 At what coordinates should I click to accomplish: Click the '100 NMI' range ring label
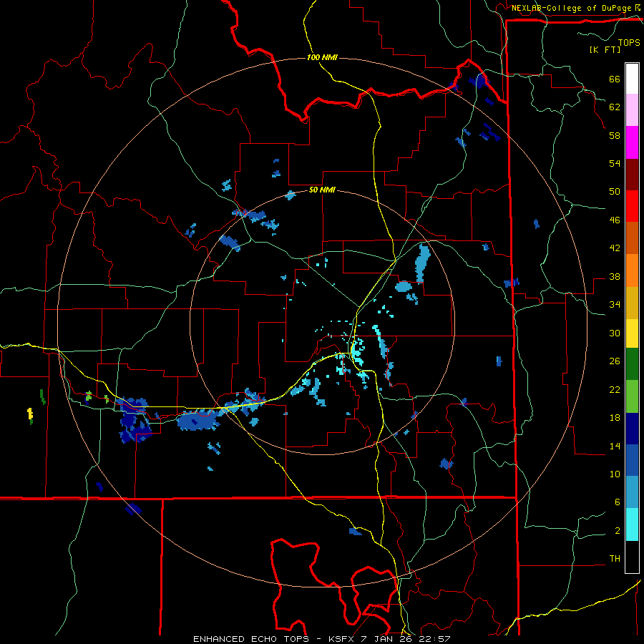(x=323, y=57)
